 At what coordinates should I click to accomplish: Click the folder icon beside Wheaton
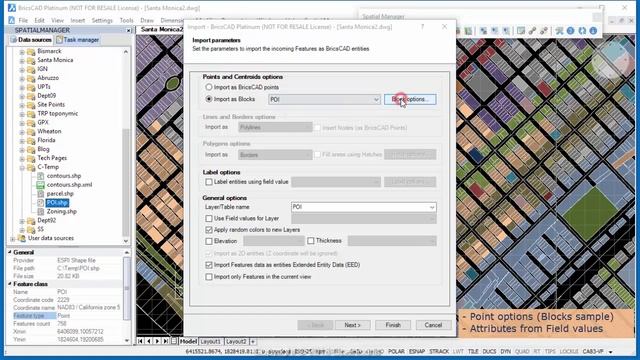31,131
